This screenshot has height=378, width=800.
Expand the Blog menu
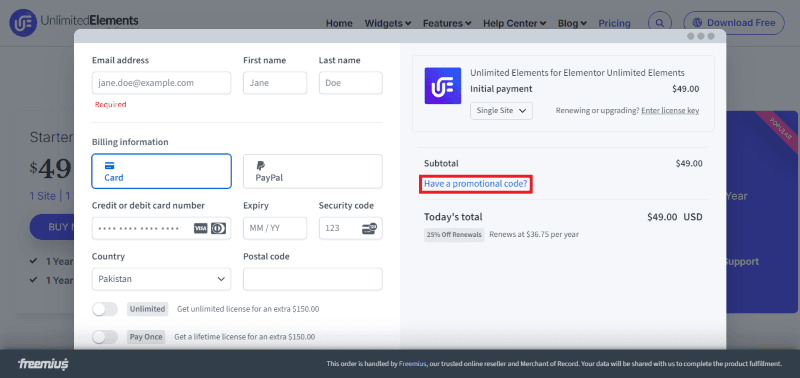point(572,23)
